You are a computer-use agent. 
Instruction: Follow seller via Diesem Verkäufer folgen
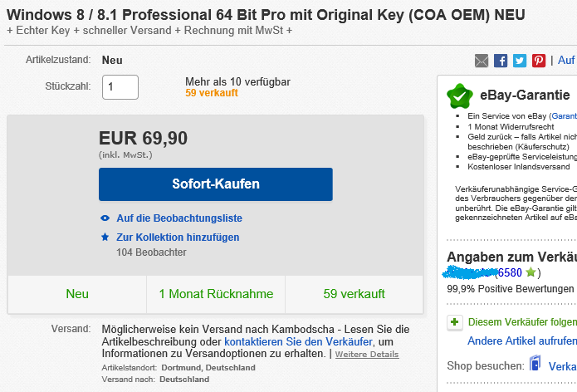[x=522, y=322]
